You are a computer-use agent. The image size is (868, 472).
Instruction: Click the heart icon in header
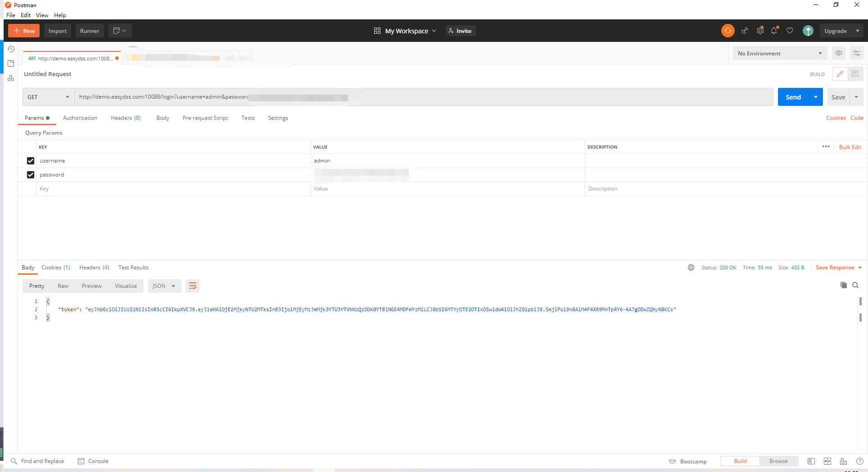click(x=790, y=31)
